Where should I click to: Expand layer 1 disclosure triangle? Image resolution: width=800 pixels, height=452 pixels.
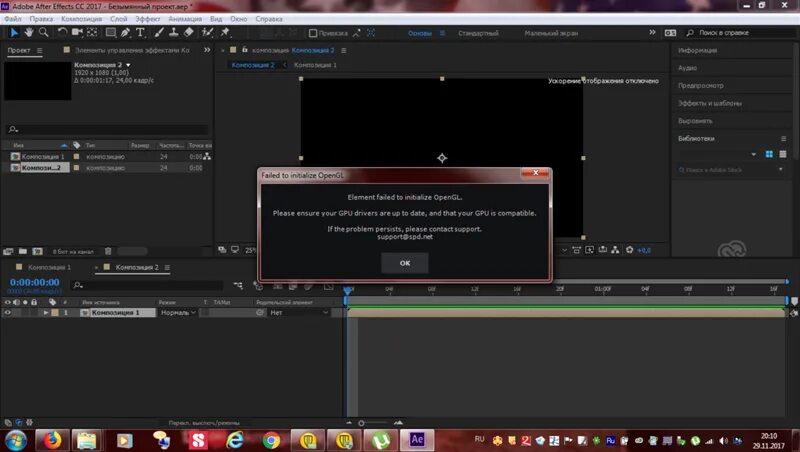(46, 313)
